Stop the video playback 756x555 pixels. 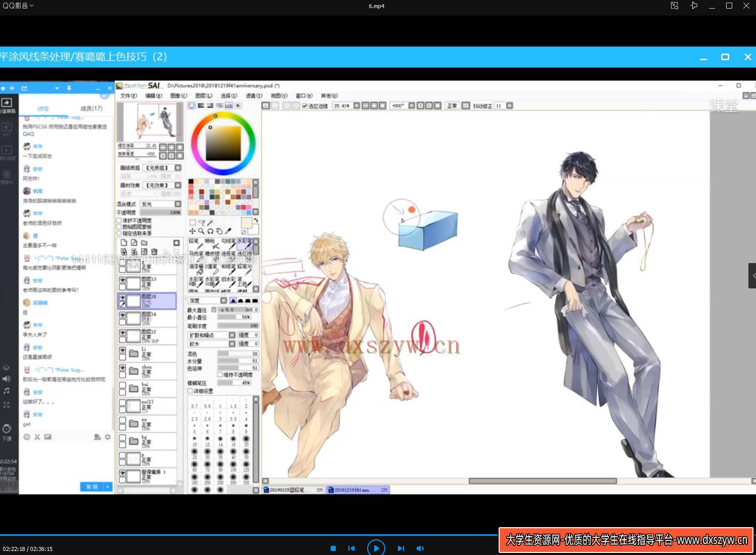tap(333, 548)
